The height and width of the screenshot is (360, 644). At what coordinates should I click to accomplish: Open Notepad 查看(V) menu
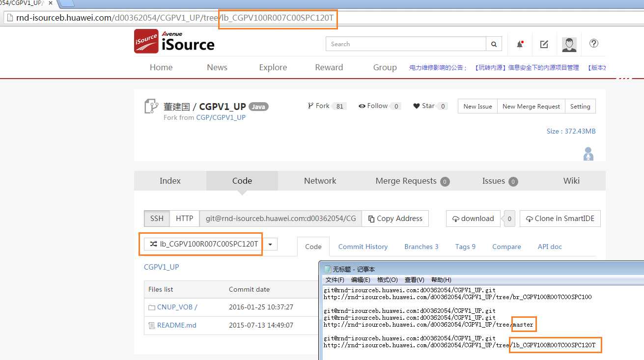pyautogui.click(x=414, y=279)
